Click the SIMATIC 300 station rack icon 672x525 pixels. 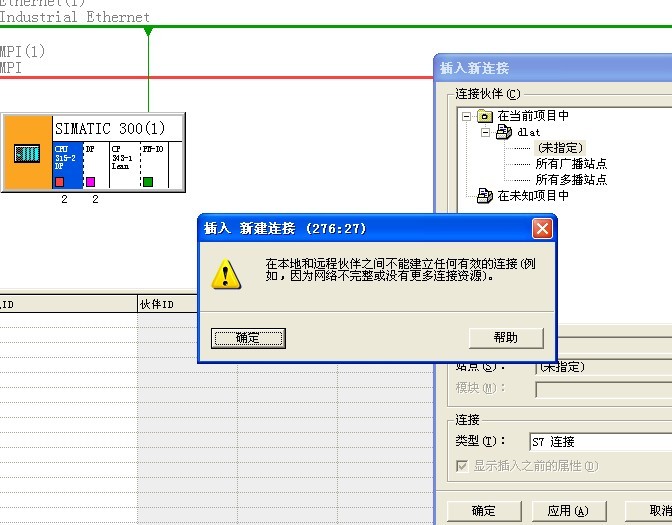[x=27, y=153]
